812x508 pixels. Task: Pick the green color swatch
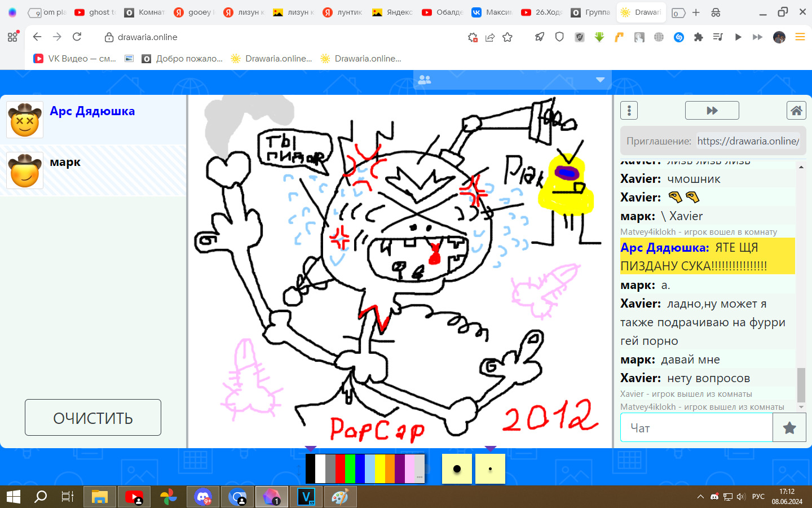point(350,468)
